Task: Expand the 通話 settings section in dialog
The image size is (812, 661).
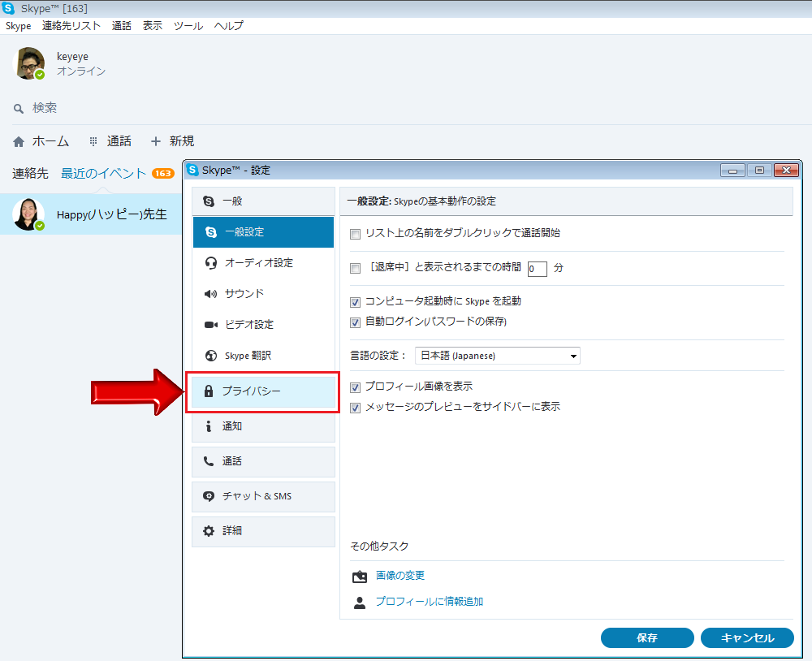Action: point(264,461)
